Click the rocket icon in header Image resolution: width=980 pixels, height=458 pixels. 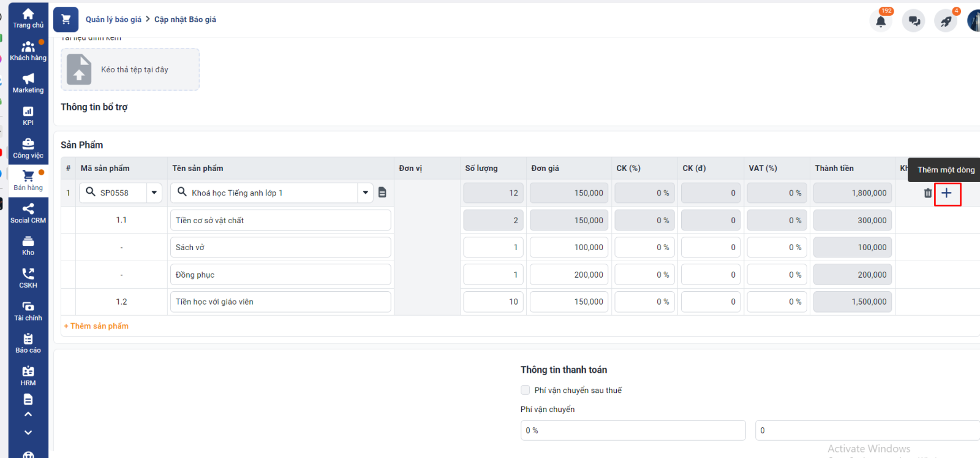click(x=946, y=21)
